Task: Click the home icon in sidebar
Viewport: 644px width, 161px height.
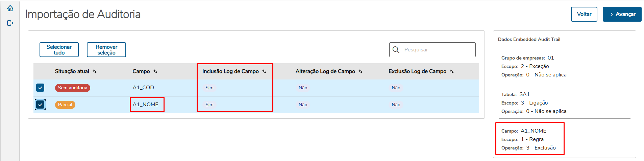Action: pos(10,8)
